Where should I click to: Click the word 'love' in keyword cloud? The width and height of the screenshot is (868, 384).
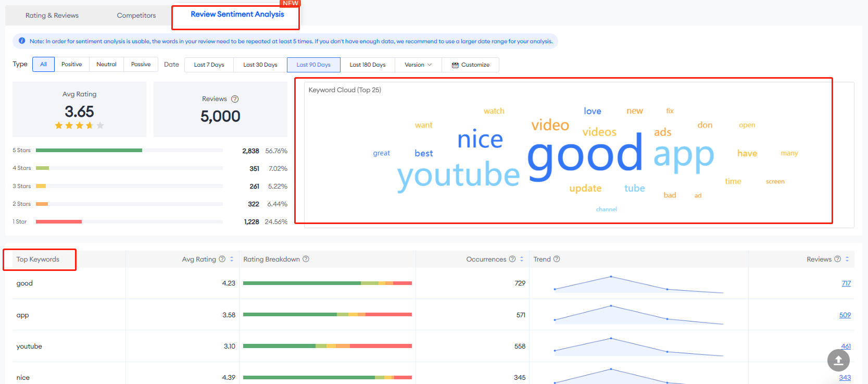[593, 111]
